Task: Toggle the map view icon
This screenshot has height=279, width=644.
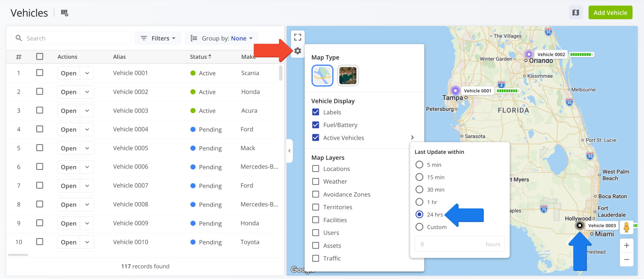Action: 576,13
